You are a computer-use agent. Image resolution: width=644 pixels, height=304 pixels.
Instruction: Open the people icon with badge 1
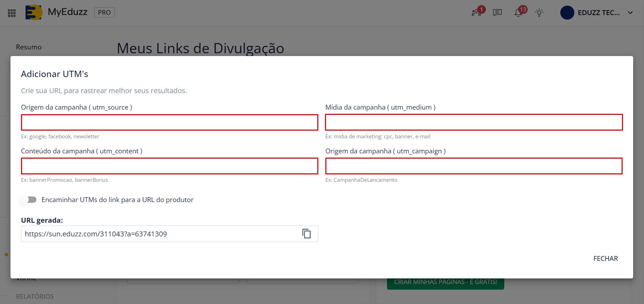pyautogui.click(x=476, y=13)
